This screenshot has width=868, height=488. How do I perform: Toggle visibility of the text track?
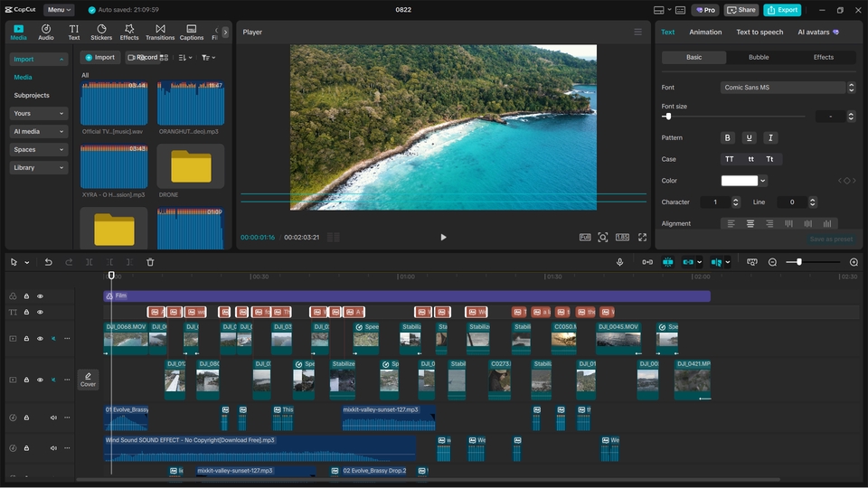point(40,312)
